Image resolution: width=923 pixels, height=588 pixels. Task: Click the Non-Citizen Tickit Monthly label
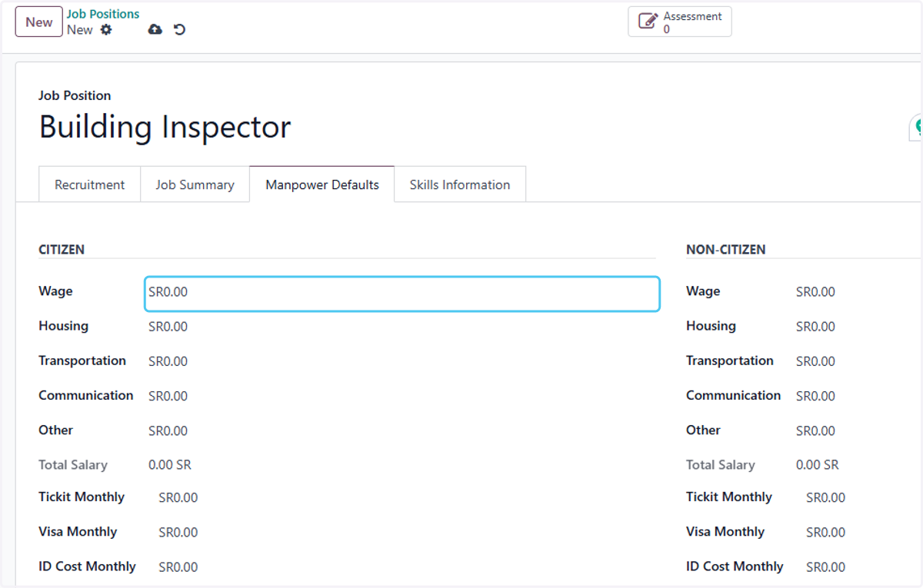(729, 497)
